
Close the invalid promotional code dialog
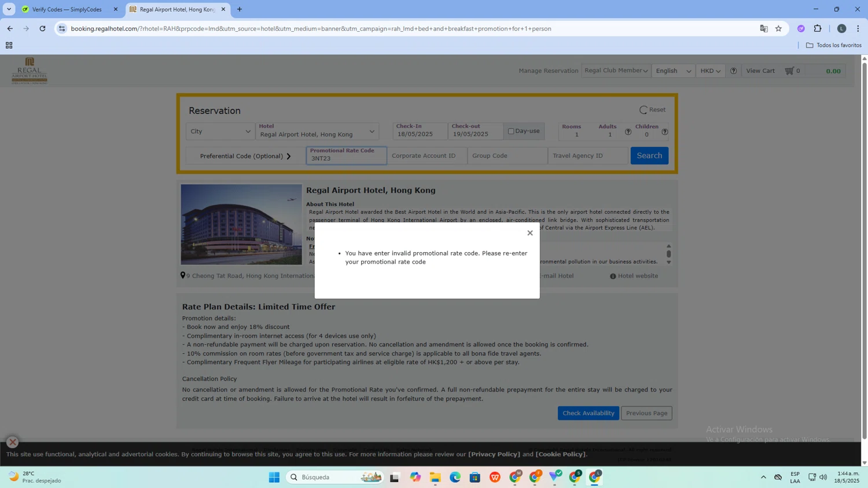pos(529,233)
